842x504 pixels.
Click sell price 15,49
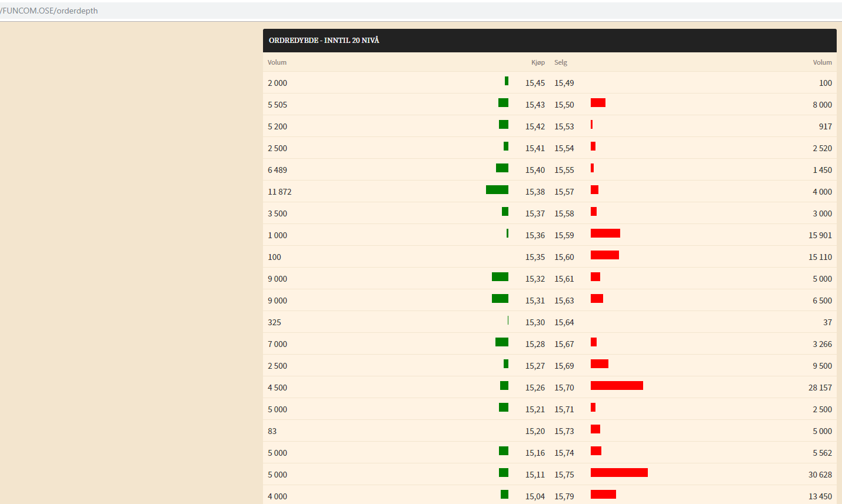(x=564, y=83)
